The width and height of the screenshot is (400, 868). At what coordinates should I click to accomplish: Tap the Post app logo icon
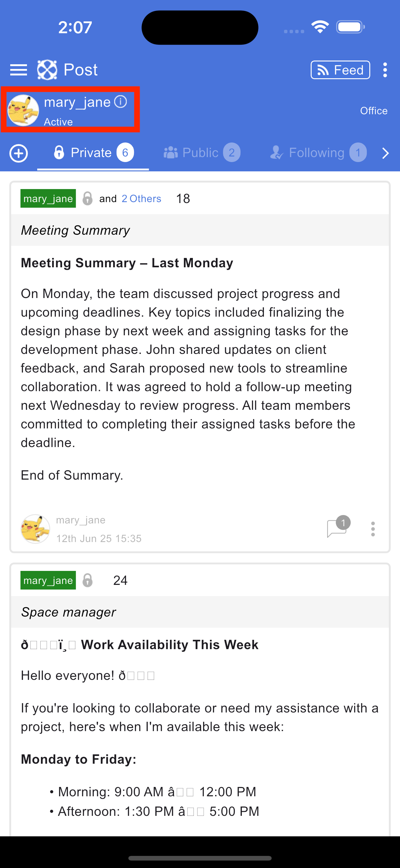pos(47,70)
